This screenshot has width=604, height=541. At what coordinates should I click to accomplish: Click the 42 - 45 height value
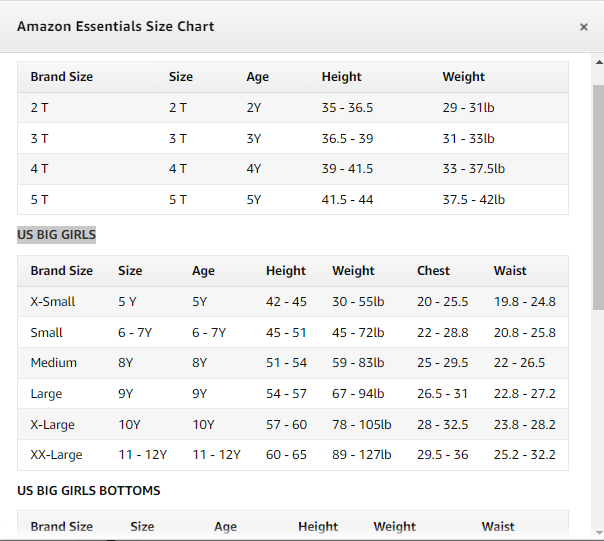pos(286,301)
